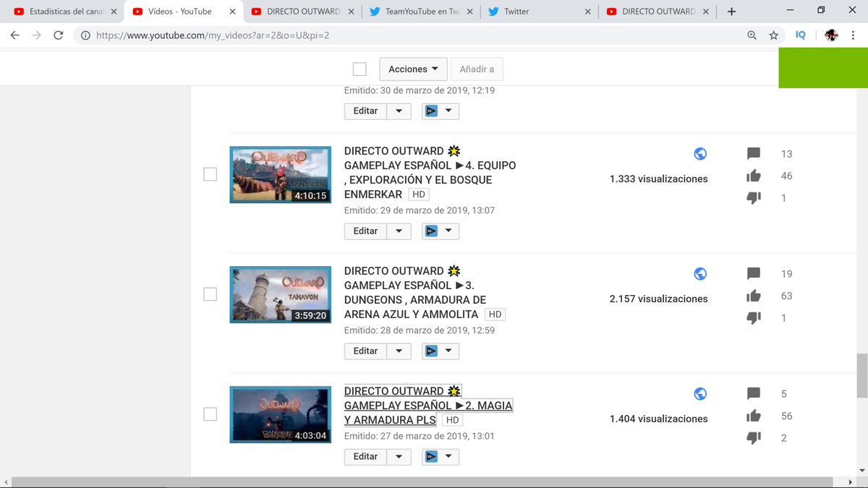
Task: Expand promote arrow under 27 de marzo video
Action: (x=448, y=457)
